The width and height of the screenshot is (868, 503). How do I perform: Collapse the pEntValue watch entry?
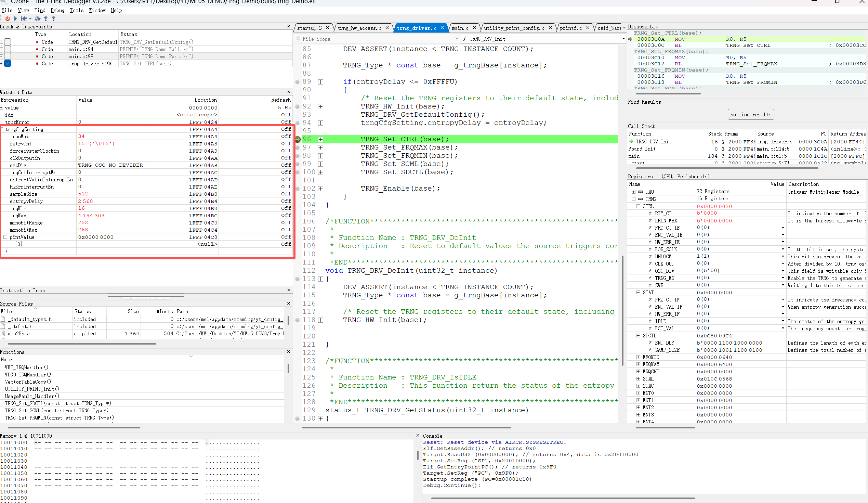(5, 237)
